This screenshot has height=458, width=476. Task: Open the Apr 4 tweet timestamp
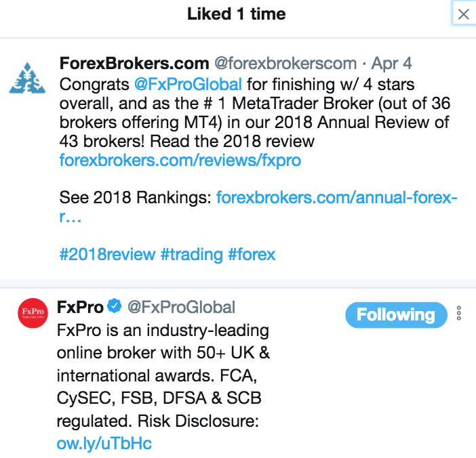pos(393,64)
